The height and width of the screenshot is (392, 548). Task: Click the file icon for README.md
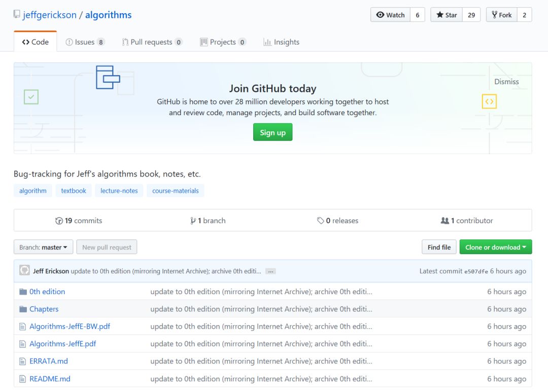[x=23, y=379]
